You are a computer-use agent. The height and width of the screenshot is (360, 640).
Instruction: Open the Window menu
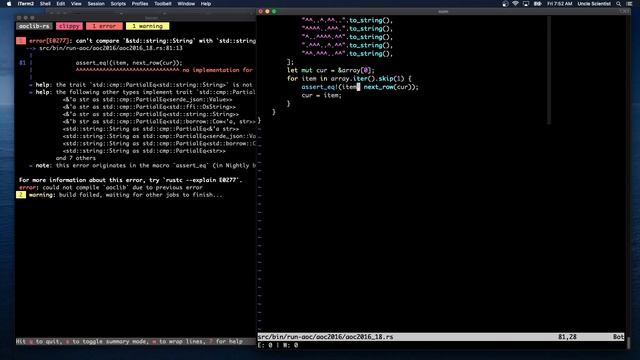(186, 4)
